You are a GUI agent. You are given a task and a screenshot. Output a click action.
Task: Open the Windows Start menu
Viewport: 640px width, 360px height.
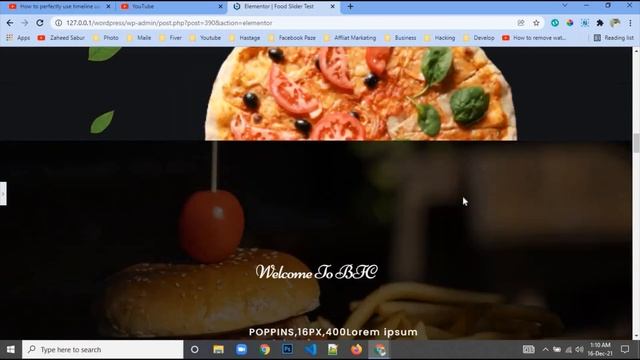tap(11, 349)
